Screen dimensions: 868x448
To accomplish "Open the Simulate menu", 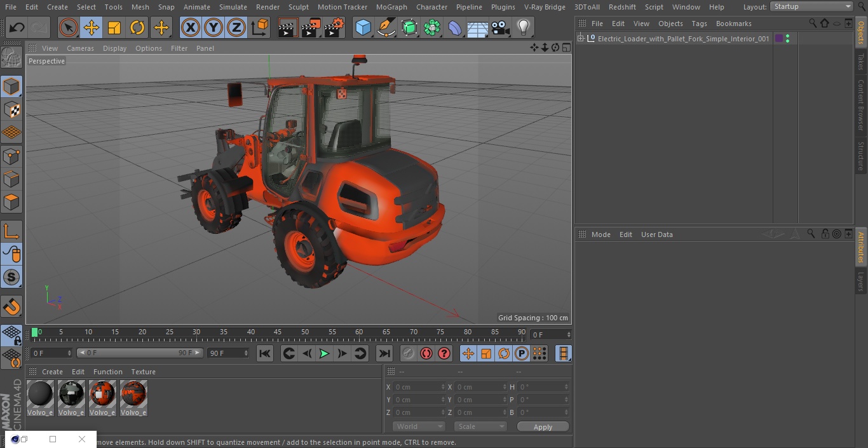I will click(233, 7).
